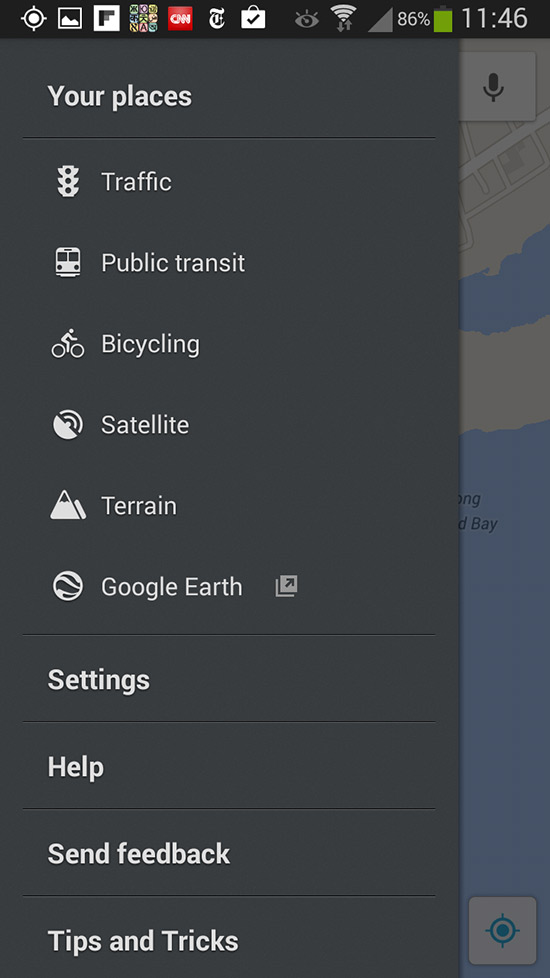The height and width of the screenshot is (978, 550).
Task: Open the Help entry
Action: 229,767
